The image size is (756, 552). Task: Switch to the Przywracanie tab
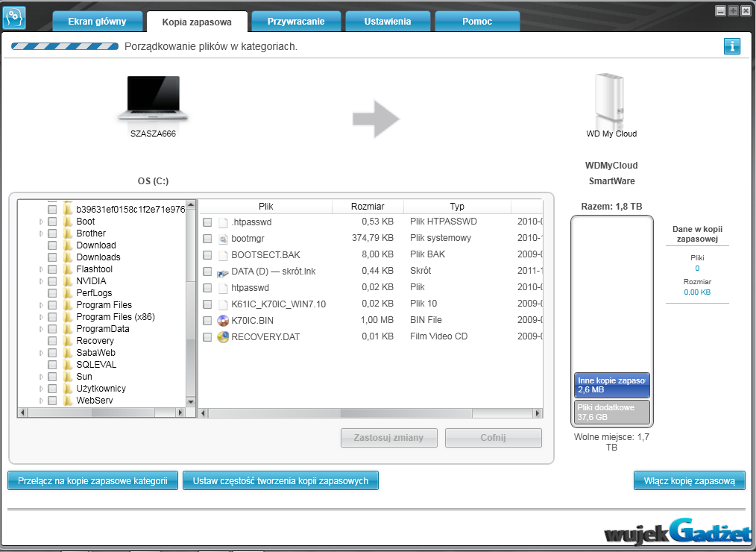[x=296, y=22]
